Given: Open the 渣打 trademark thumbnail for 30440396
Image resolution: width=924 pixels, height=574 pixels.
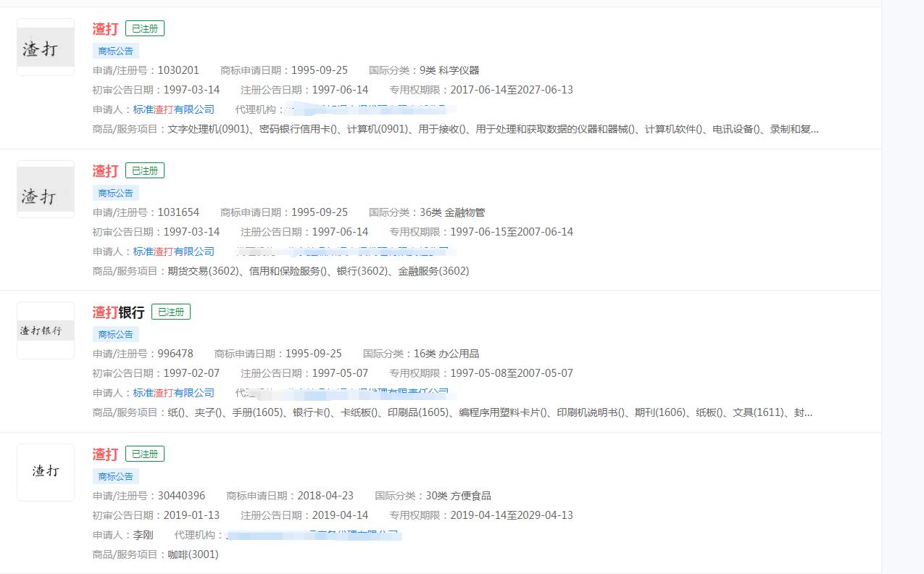Looking at the screenshot, I should 46,473.
